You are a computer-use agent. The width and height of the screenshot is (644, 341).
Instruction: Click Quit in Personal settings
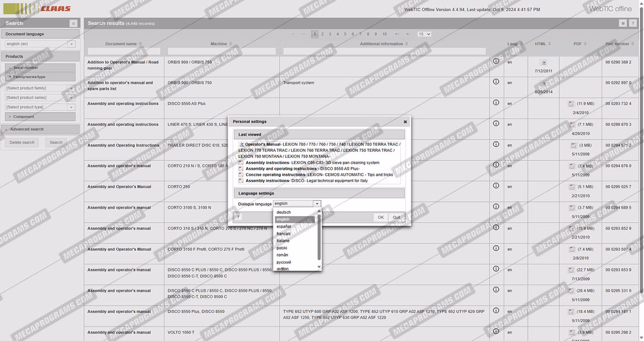point(396,217)
